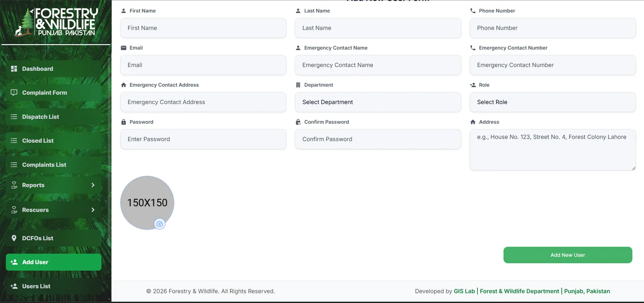Image resolution: width=644 pixels, height=303 pixels.
Task: Click the camera icon on profile photo
Action: tap(160, 224)
